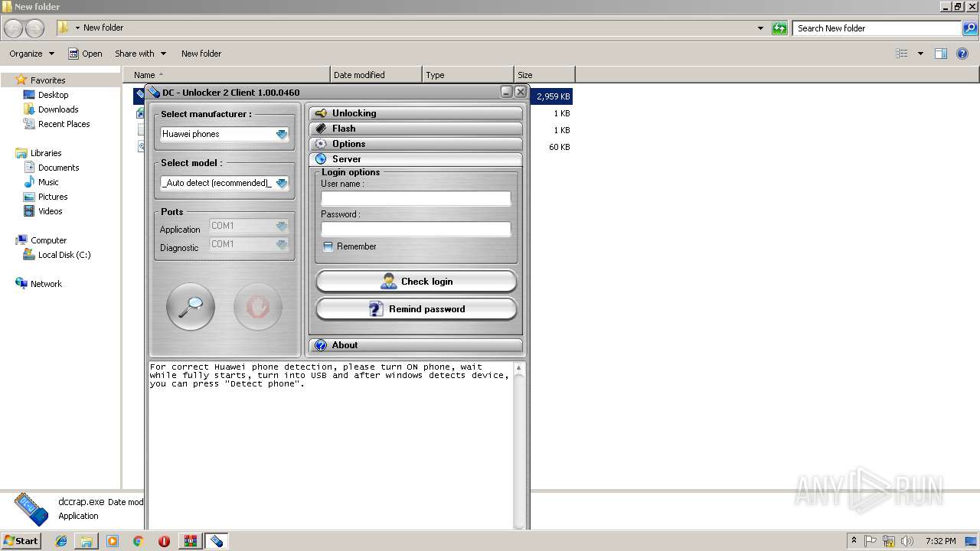Click the Server globe icon
This screenshot has height=551, width=980.
[x=321, y=159]
